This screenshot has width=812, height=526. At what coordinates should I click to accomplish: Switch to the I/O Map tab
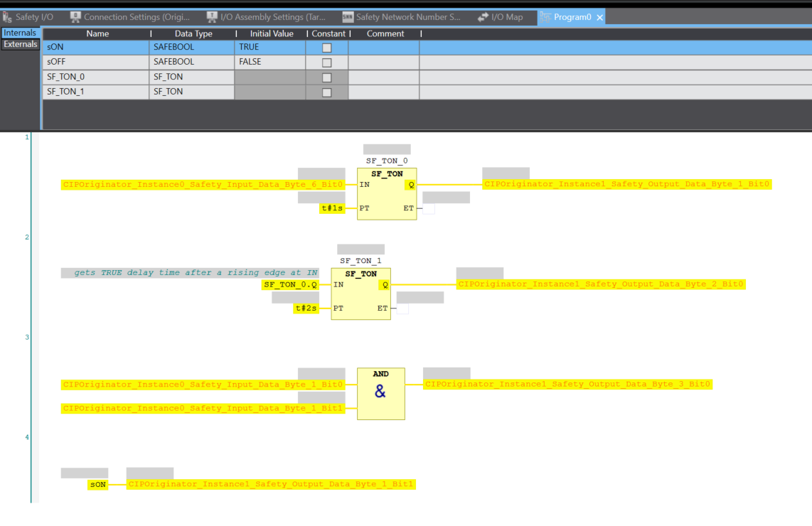[501, 17]
